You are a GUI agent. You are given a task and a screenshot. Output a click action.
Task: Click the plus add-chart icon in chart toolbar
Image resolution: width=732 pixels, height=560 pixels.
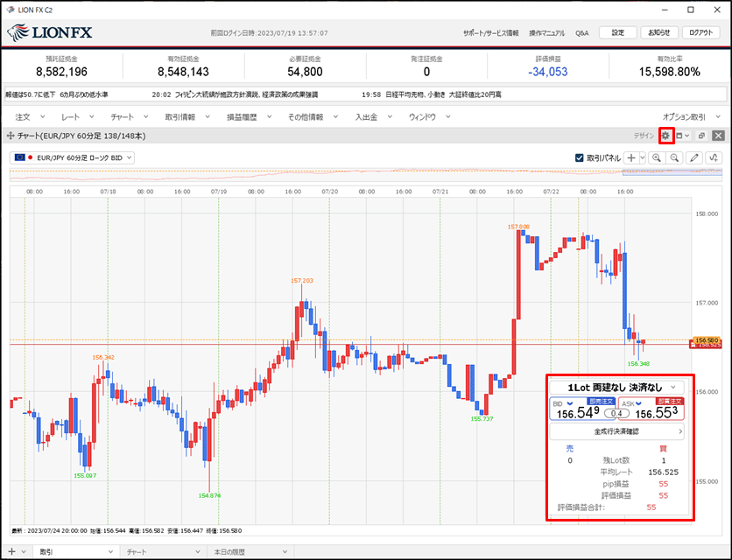pos(631,157)
